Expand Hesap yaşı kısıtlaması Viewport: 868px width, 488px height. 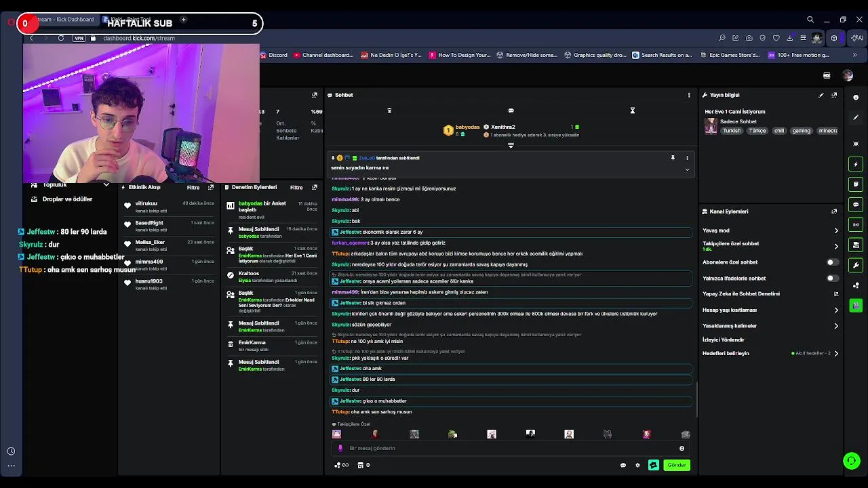(836, 310)
